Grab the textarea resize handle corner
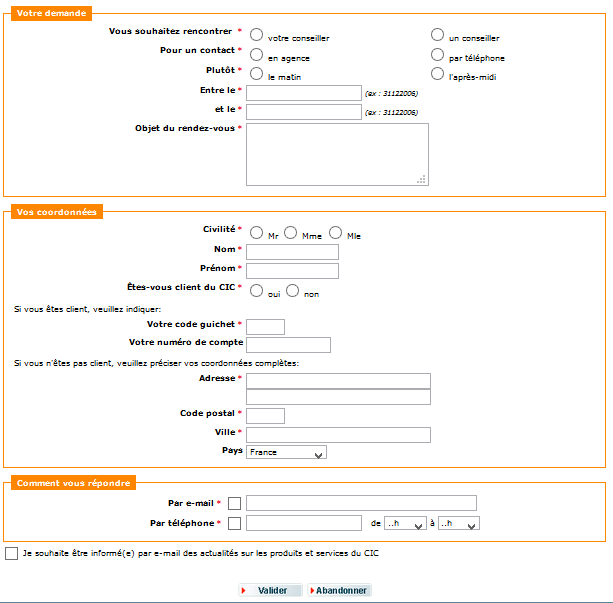613x603 pixels. click(x=421, y=179)
